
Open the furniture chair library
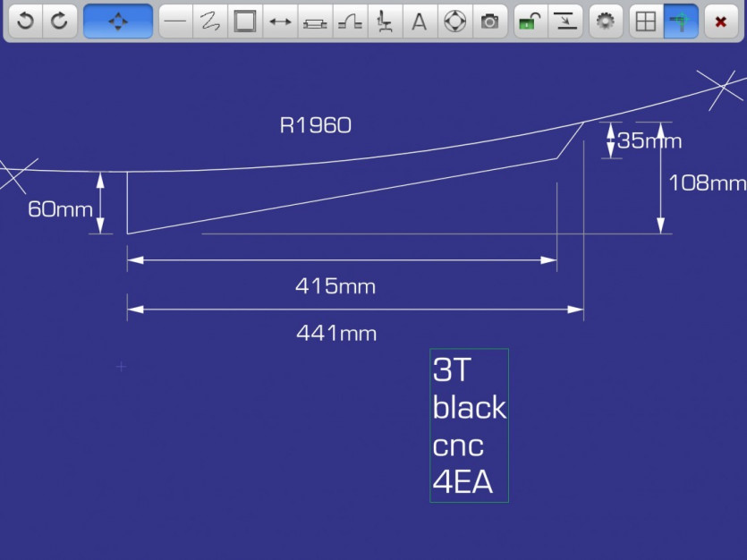click(x=385, y=21)
